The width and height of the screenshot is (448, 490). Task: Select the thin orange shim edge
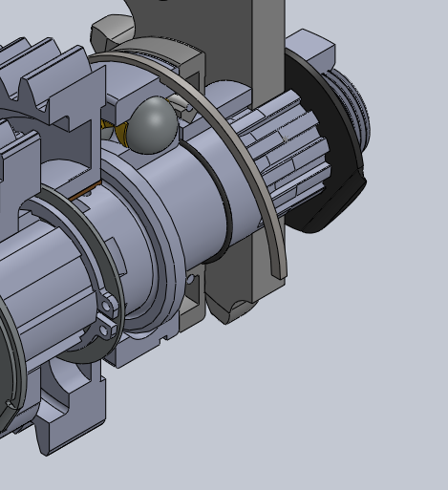[85, 190]
